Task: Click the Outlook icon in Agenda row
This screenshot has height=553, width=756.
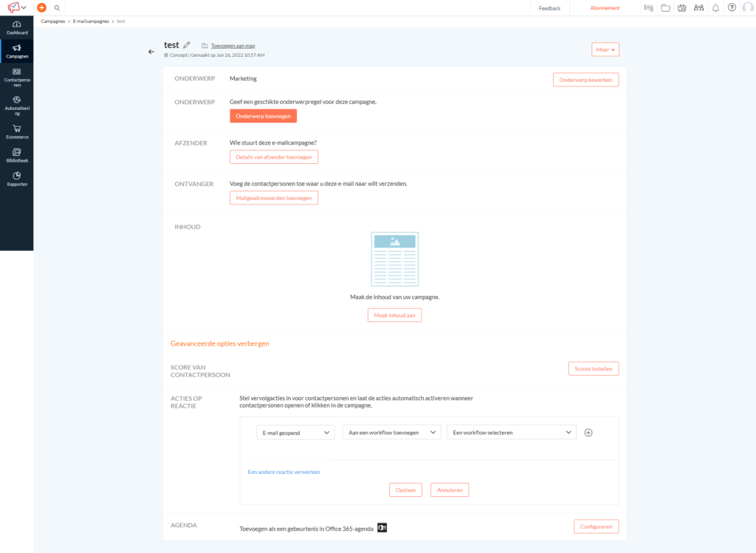Action: click(x=382, y=527)
